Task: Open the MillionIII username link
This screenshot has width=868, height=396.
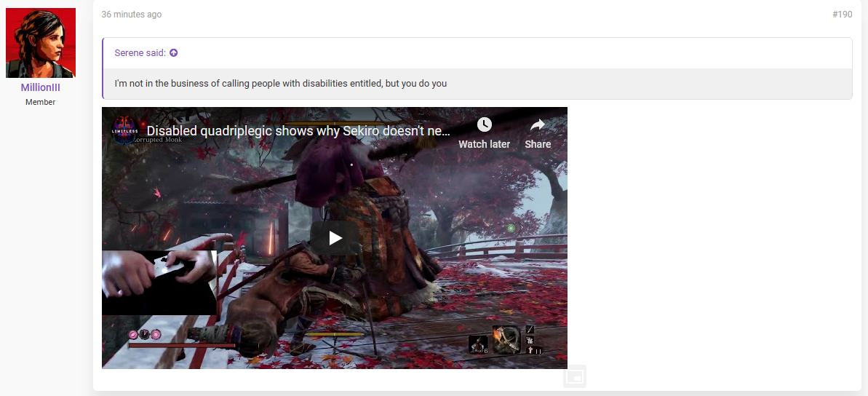Action: (41, 87)
